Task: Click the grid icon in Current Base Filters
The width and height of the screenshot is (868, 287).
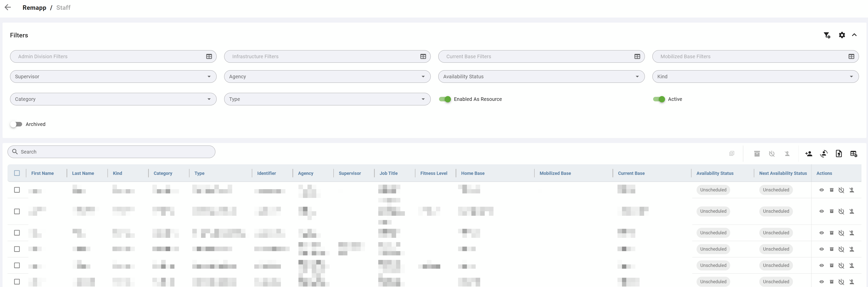Action: pyautogui.click(x=637, y=57)
